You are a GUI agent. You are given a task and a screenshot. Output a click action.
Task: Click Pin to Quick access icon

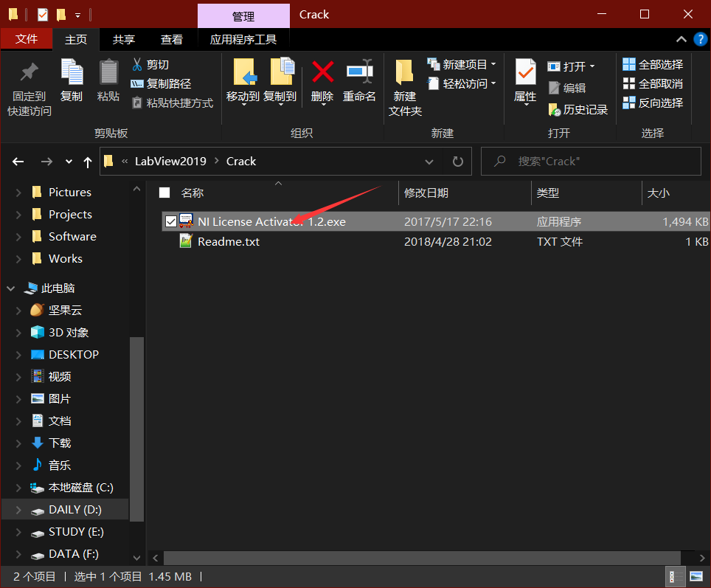[x=29, y=72]
